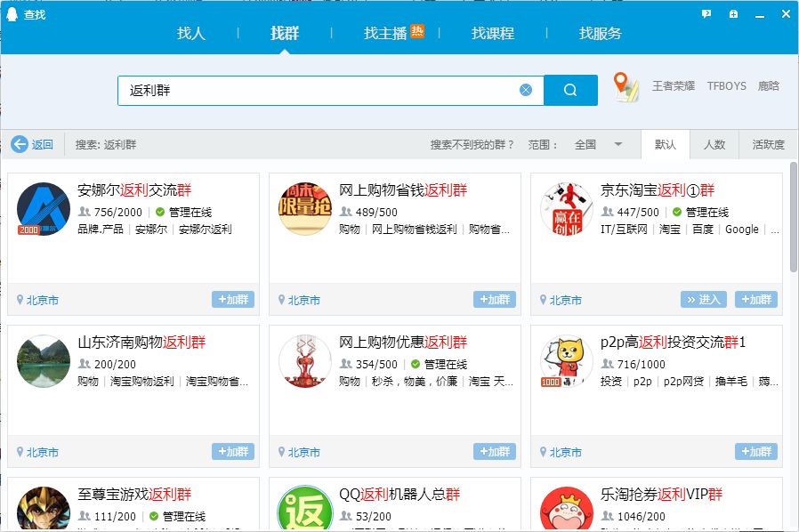Image resolution: width=799 pixels, height=532 pixels.
Task: Click the results vertical scrollbar
Action: (794, 218)
